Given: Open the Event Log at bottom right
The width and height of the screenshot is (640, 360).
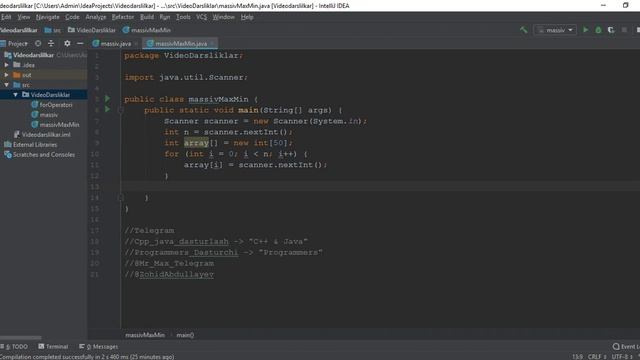Looking at the screenshot, I should pos(626,347).
